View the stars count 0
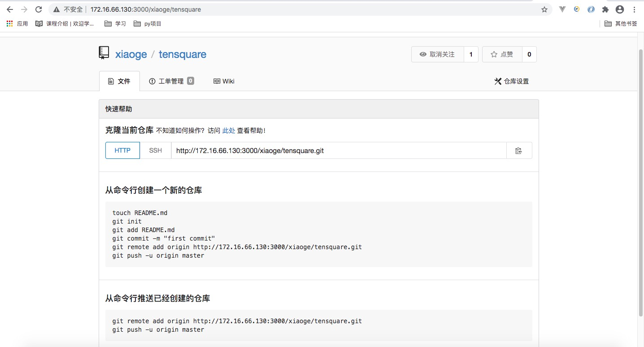644x347 pixels. click(x=529, y=54)
